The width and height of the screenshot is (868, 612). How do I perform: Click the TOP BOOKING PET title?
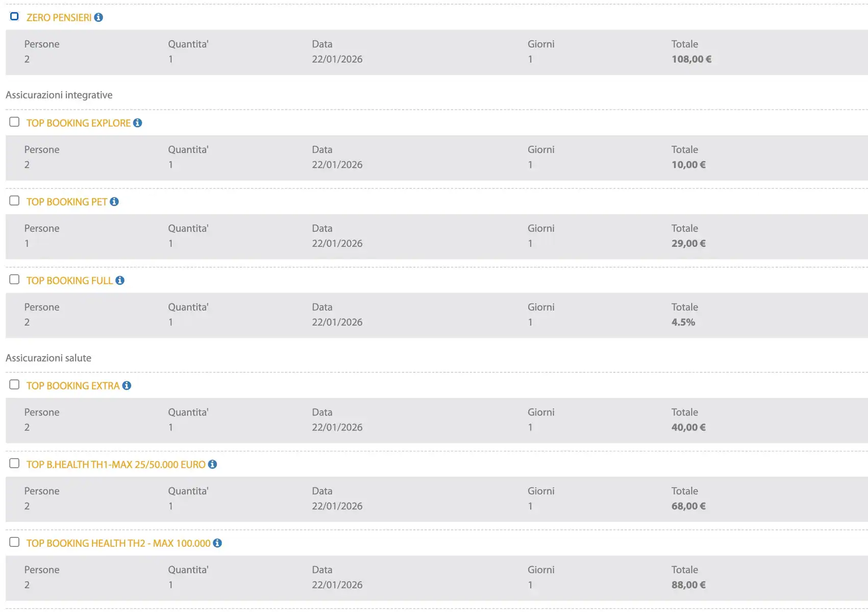pos(66,202)
